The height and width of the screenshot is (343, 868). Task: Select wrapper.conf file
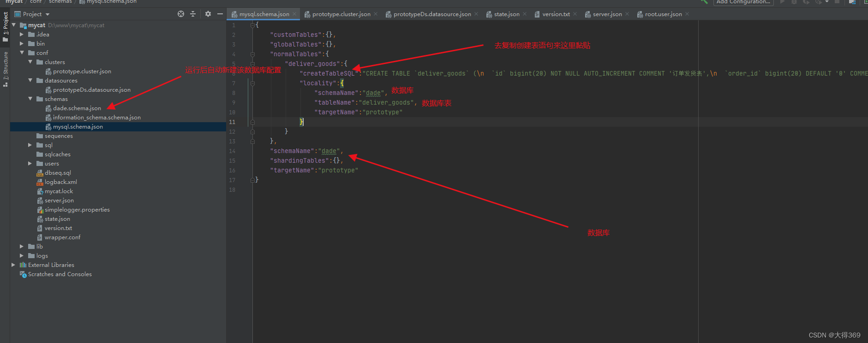coord(62,237)
